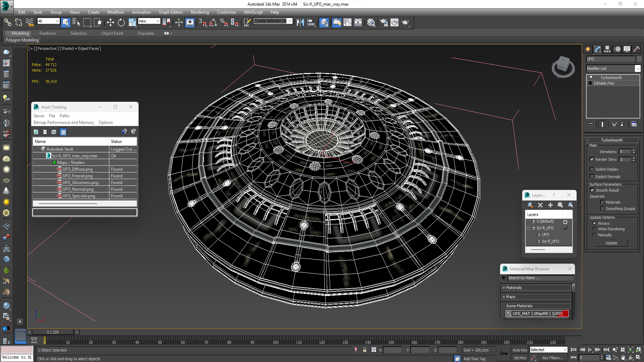This screenshot has height=362, width=644.
Task: Enable Separate by Smoothing Groups checkbox
Action: point(602,208)
